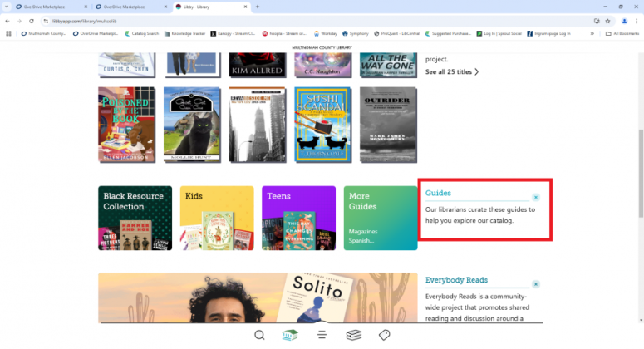Open the Sushi Scandal book cover
The width and height of the screenshot is (644, 349).
(x=322, y=125)
